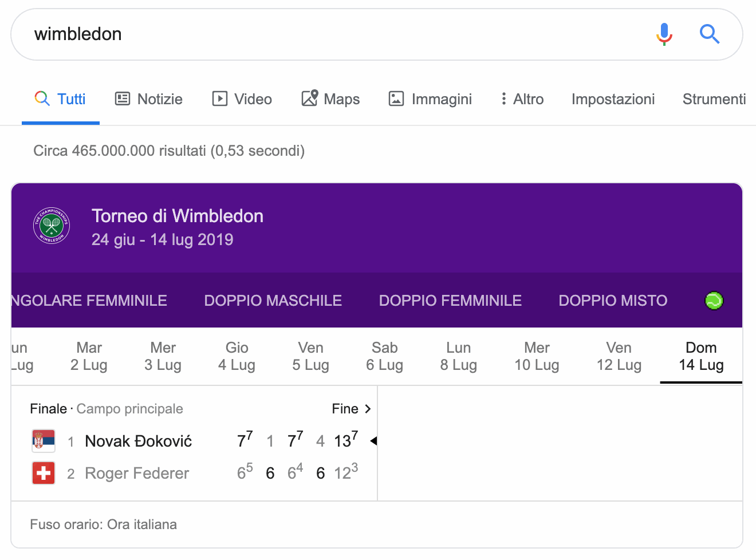Click Đoković's fifth set score 13
This screenshot has height=560, width=756.
click(x=345, y=439)
